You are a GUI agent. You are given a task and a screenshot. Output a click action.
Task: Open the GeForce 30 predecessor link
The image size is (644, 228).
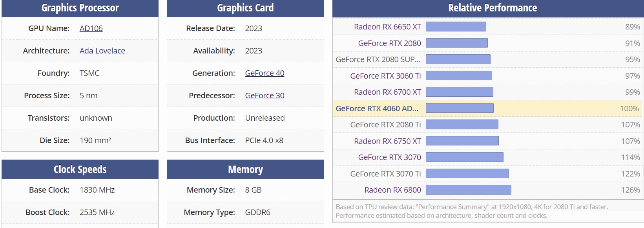click(265, 96)
